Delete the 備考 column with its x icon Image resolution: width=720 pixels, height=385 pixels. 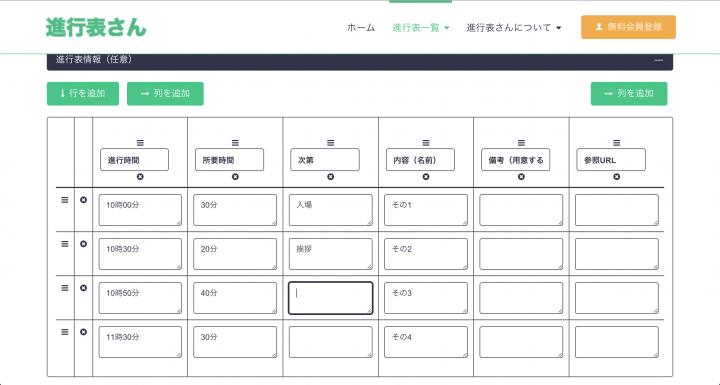point(521,177)
